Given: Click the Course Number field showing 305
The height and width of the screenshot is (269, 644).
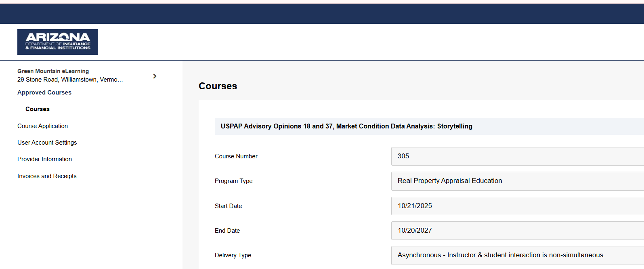Looking at the screenshot, I should [x=517, y=156].
